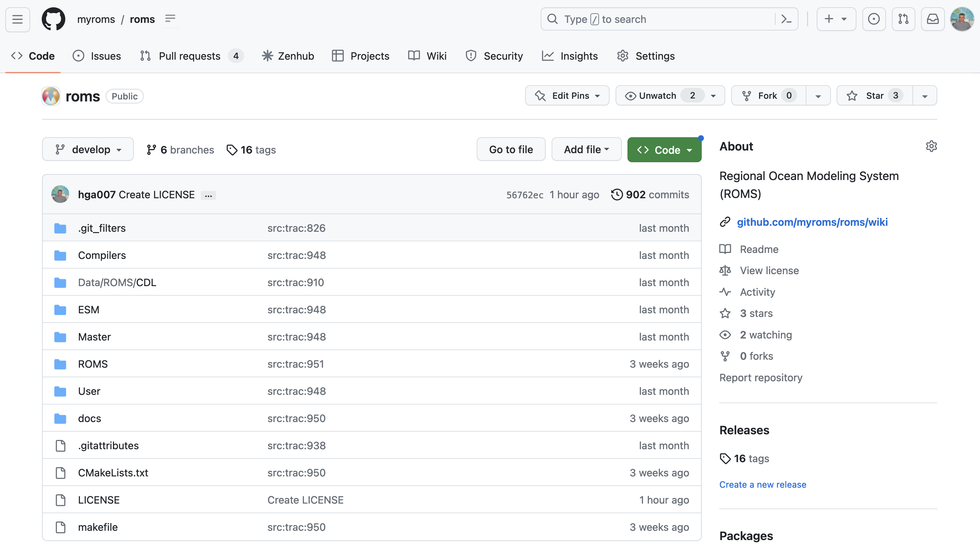Screen dimensions: 980x551
Task: Open the Insights tab
Action: tap(570, 56)
